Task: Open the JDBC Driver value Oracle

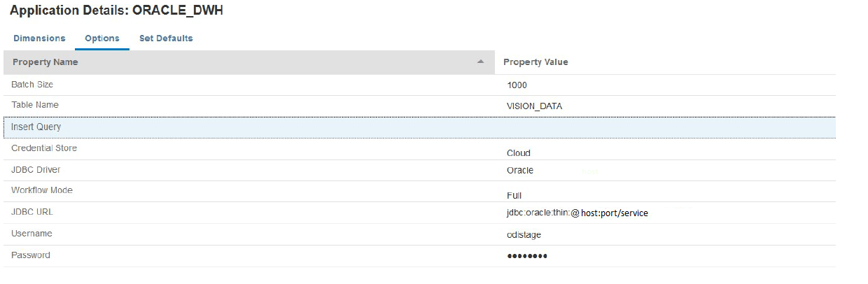Action: click(x=520, y=171)
